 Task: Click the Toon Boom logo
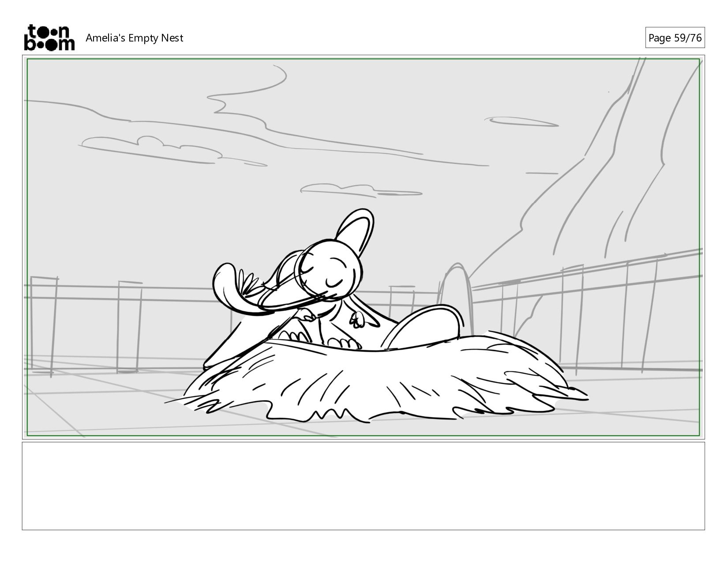click(49, 38)
